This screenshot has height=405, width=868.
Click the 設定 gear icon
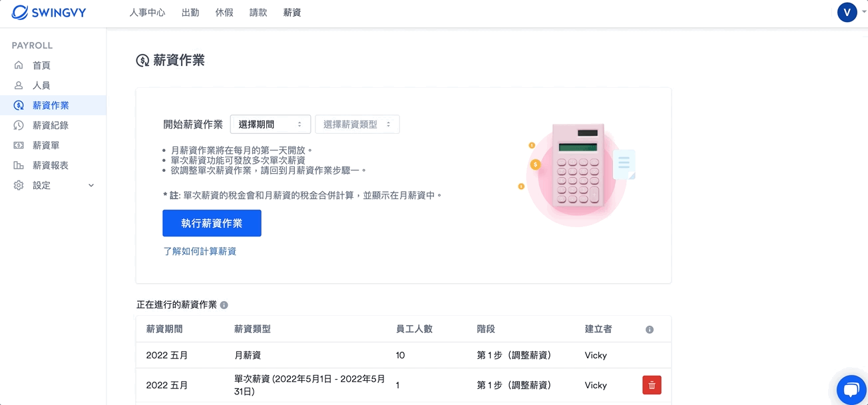point(19,185)
